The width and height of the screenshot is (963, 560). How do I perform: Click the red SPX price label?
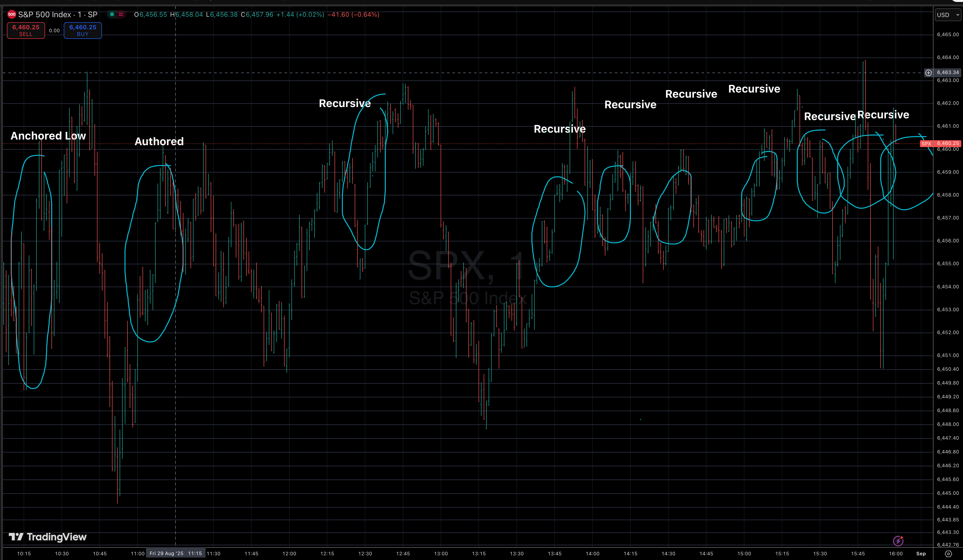pyautogui.click(x=926, y=144)
